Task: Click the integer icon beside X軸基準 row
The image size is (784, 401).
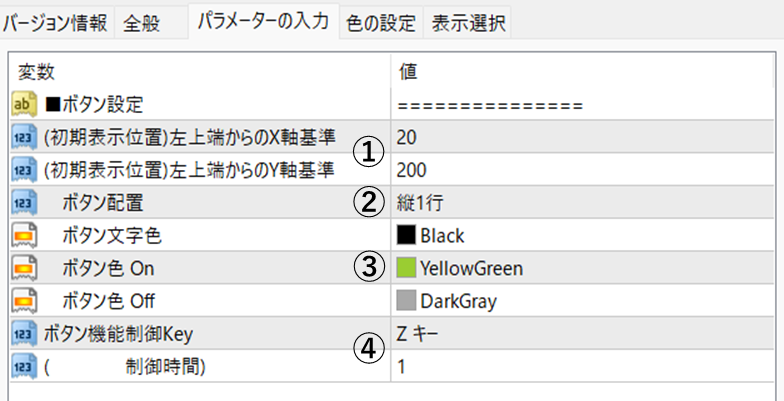Action: (24, 136)
